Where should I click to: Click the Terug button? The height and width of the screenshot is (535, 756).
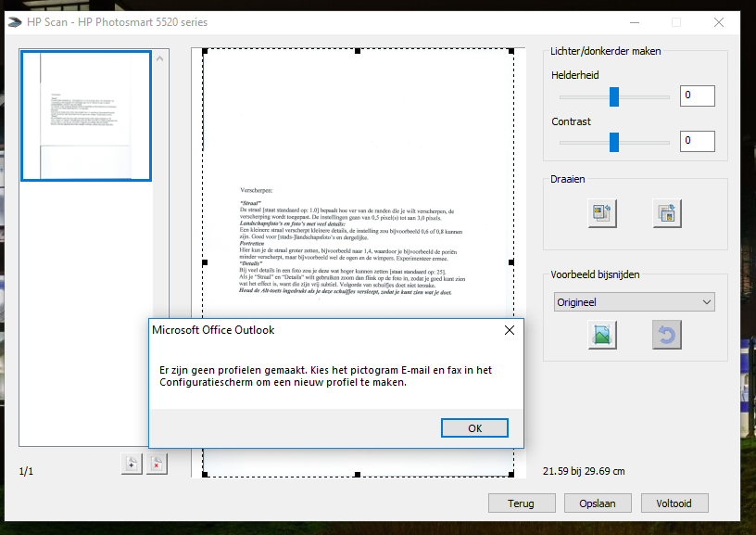(522, 503)
